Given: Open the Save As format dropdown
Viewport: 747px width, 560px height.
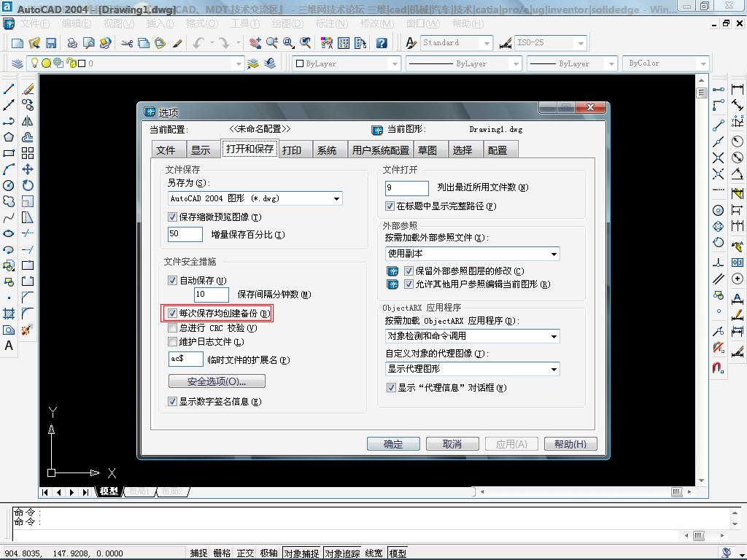Looking at the screenshot, I should pyautogui.click(x=336, y=198).
